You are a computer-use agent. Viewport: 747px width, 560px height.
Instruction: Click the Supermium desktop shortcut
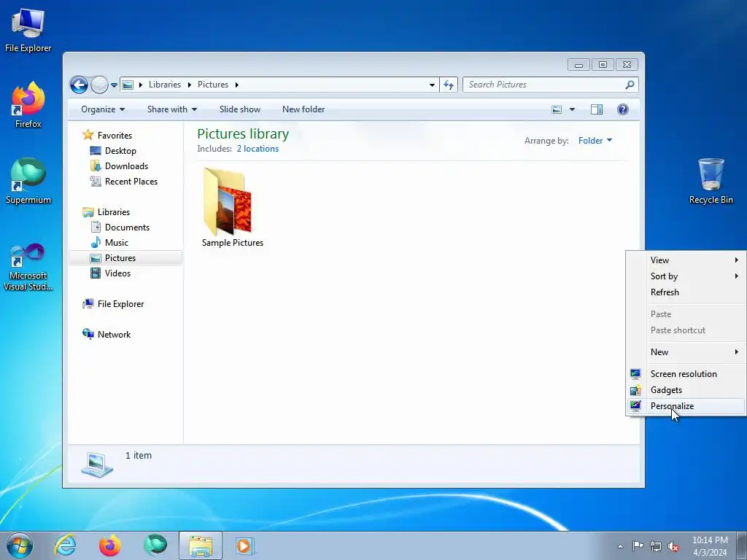(28, 181)
